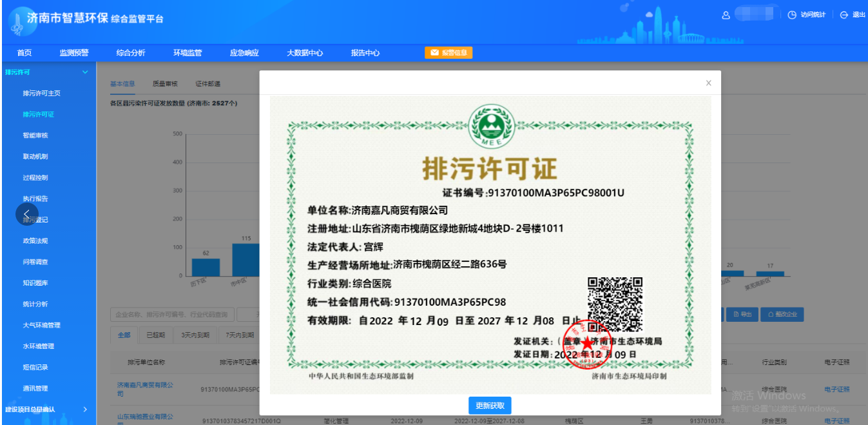Image resolution: width=868 pixels, height=425 pixels.
Task: Switch to the 质量审核 tab
Action: point(165,84)
